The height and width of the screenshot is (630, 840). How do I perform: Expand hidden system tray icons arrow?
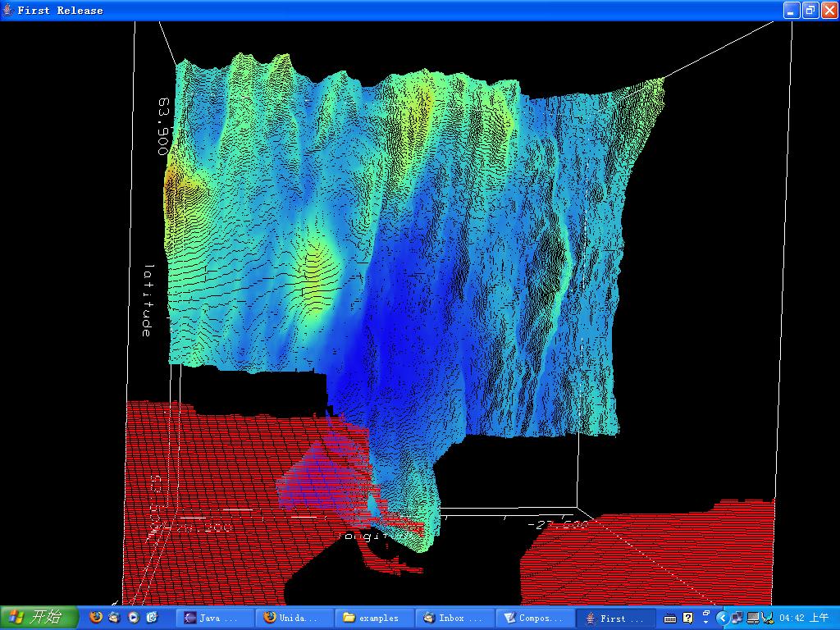tap(722, 618)
